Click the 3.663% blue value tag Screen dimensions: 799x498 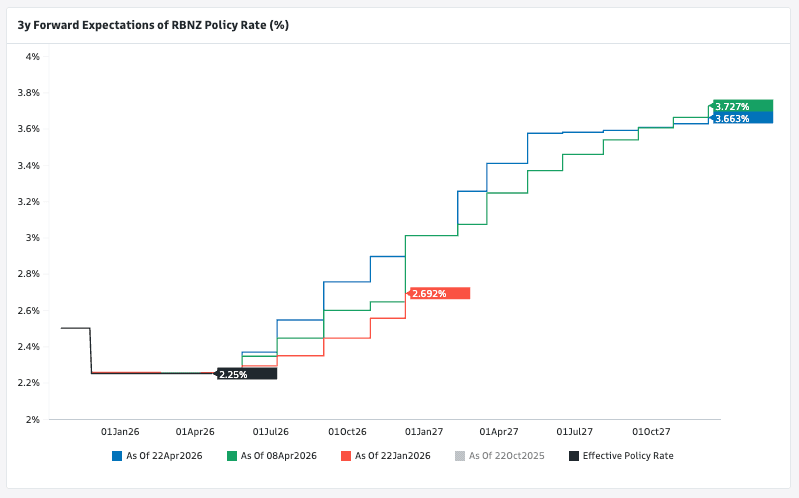[x=742, y=118]
